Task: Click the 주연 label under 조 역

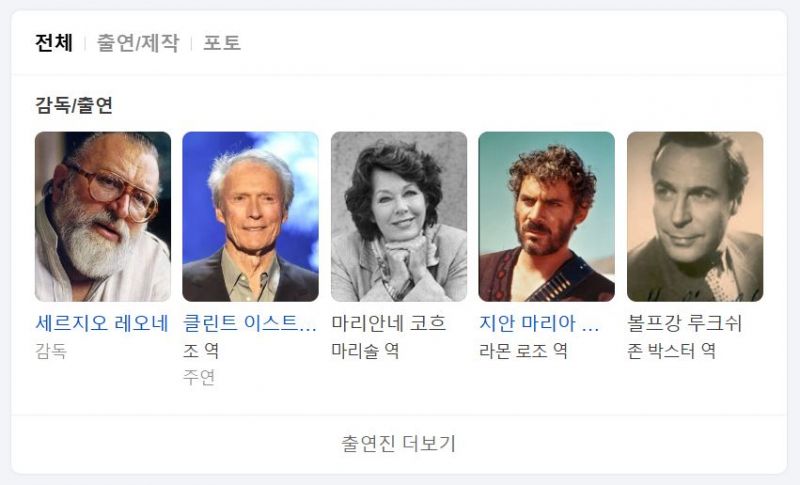Action: coord(199,377)
